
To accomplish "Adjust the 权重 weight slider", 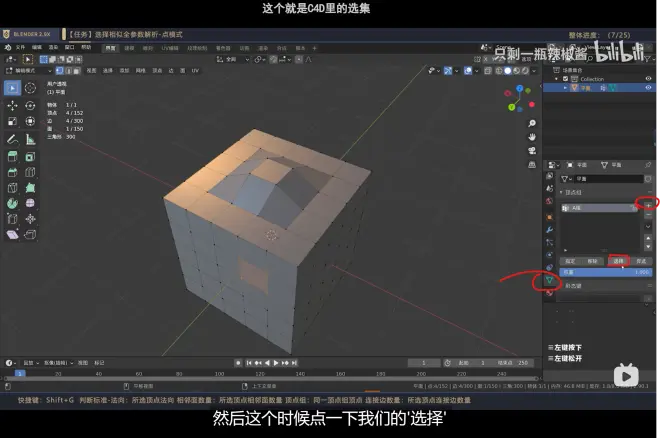I will pyautogui.click(x=606, y=272).
